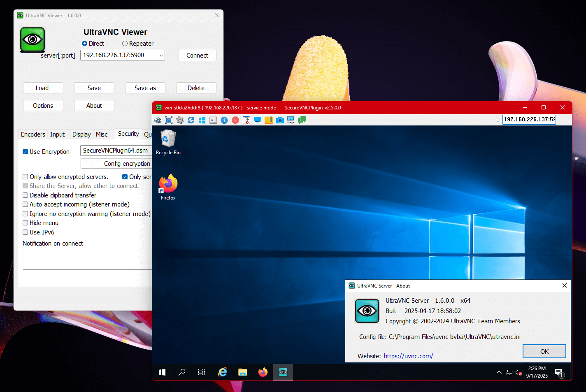Toggle fullscreen mode in VNC toolbar
586x392 pixels.
169,120
